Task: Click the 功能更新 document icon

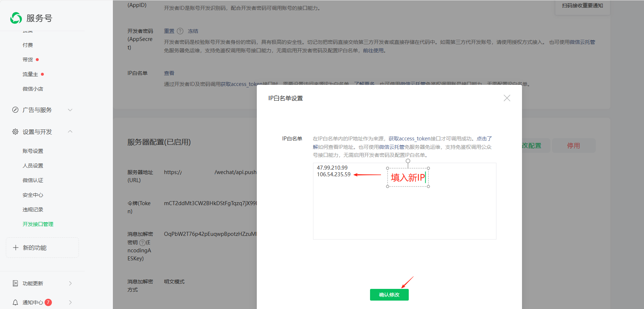Action: 15,283
